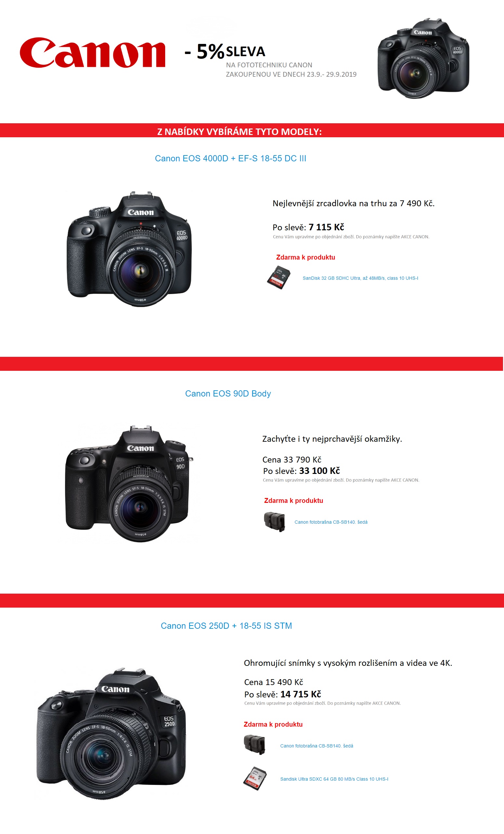Open the Canon fotobrašna CB-SB140 link for the 90D

point(331,522)
